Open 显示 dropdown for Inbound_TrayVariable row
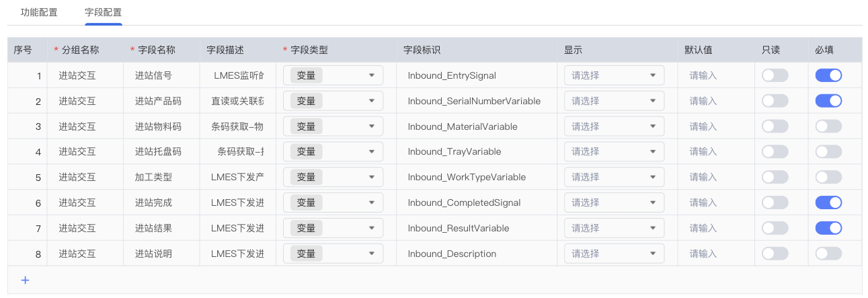 click(613, 152)
